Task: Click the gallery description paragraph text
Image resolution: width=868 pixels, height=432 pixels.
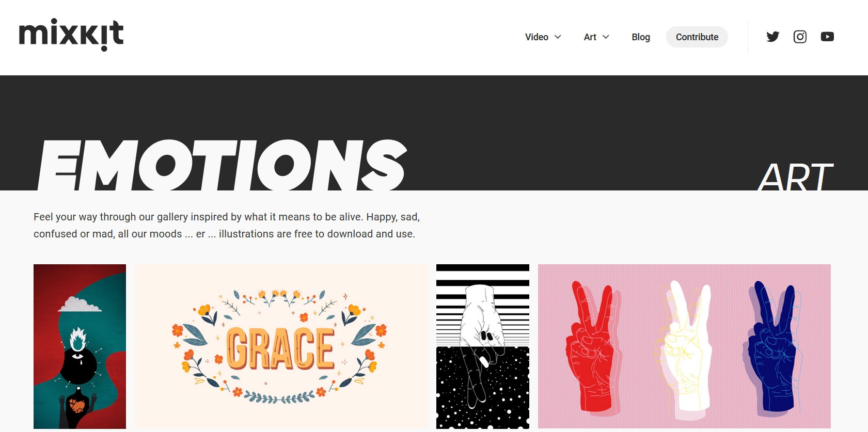Action: click(227, 225)
